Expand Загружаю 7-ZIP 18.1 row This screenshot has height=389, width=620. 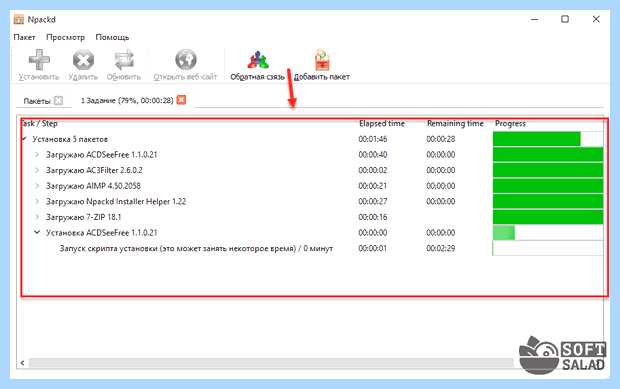[x=37, y=217]
